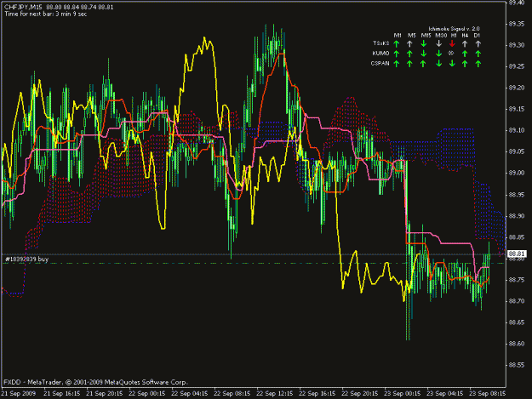Image resolution: width=532 pixels, height=399 pixels.
Task: Click the FXDD - MetaTrader copyright text
Action: [95, 382]
